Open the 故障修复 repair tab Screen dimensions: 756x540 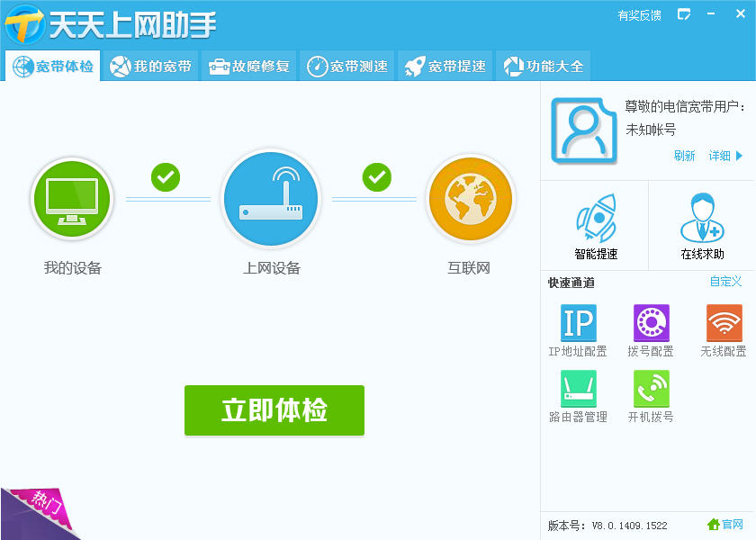[x=248, y=65]
